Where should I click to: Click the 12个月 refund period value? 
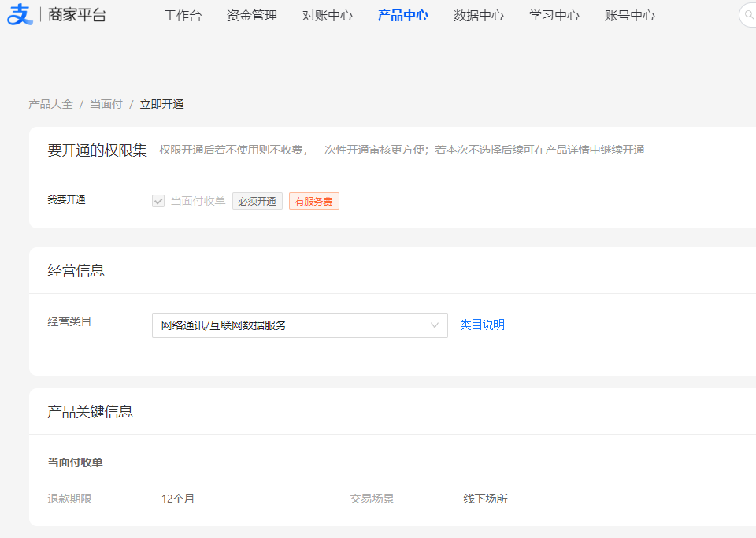click(175, 498)
